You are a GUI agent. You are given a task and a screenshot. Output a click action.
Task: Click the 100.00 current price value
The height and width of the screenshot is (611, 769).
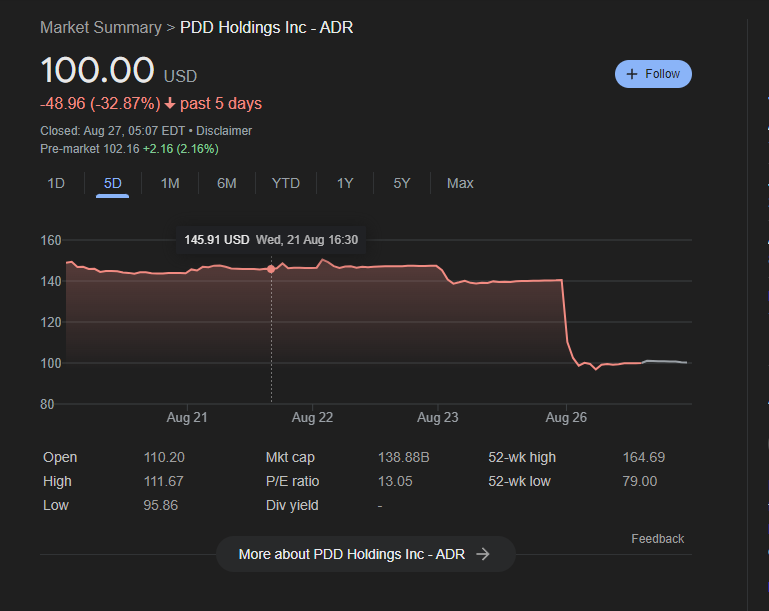click(98, 70)
